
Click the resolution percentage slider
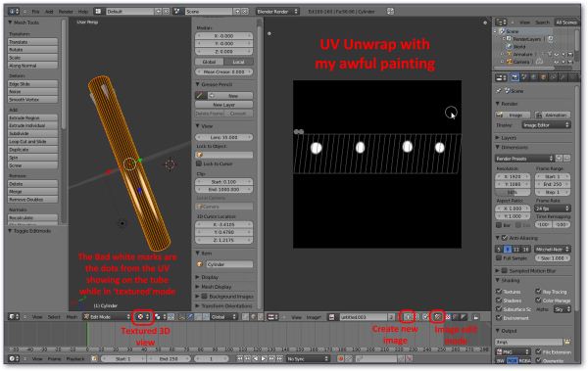[x=513, y=192]
